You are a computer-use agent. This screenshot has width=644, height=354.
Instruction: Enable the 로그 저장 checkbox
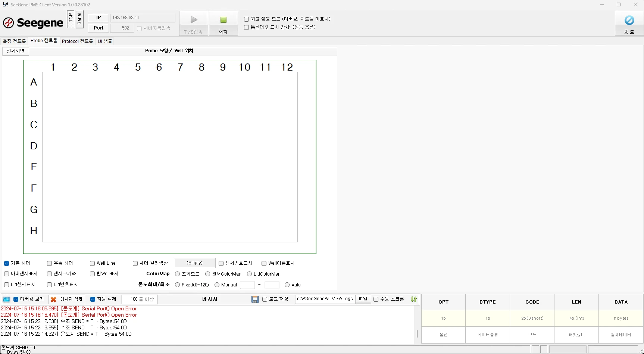(x=265, y=299)
